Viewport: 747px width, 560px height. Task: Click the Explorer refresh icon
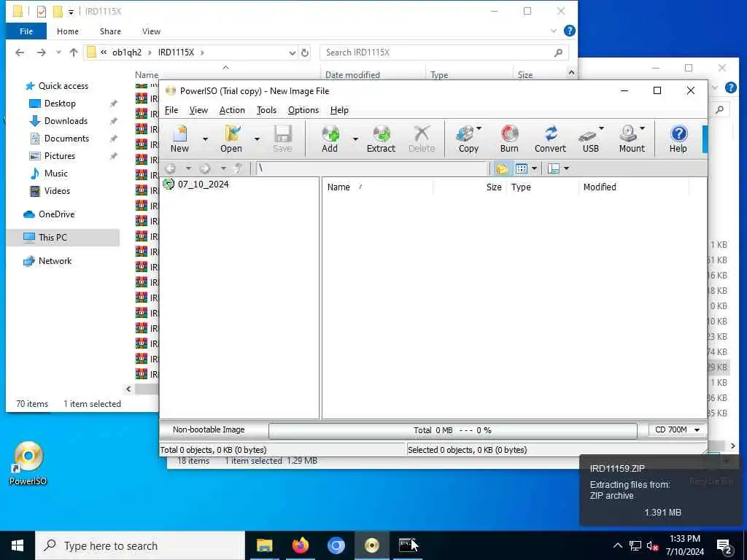pyautogui.click(x=305, y=52)
